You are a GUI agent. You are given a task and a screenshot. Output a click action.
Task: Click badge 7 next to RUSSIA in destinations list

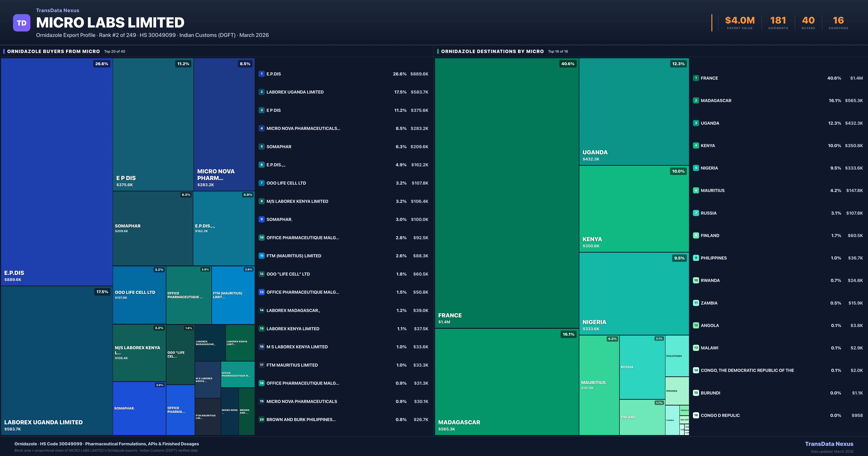coord(696,213)
